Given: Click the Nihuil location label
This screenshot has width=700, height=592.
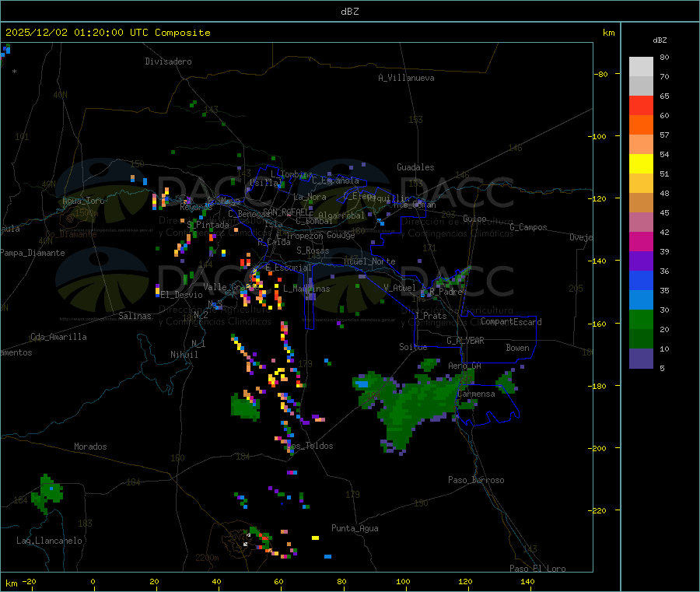Looking at the screenshot, I should tap(184, 355).
